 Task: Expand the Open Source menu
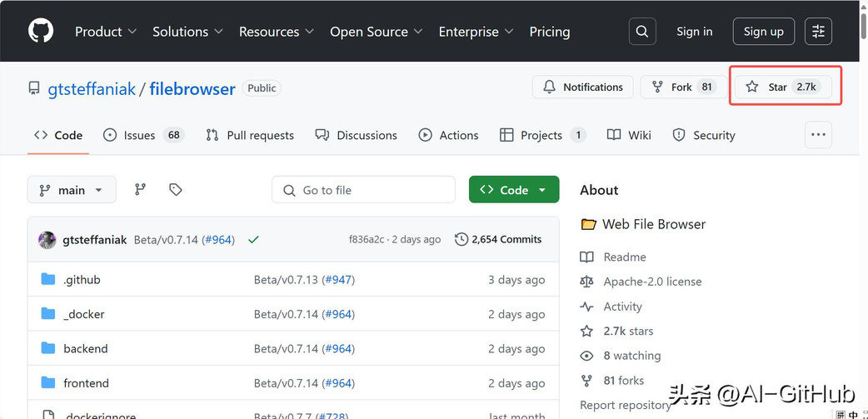pos(377,32)
